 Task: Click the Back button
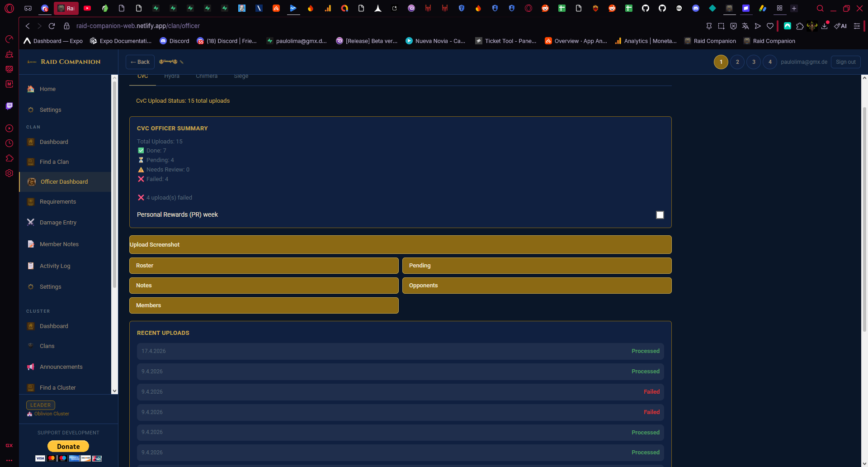[x=140, y=62]
